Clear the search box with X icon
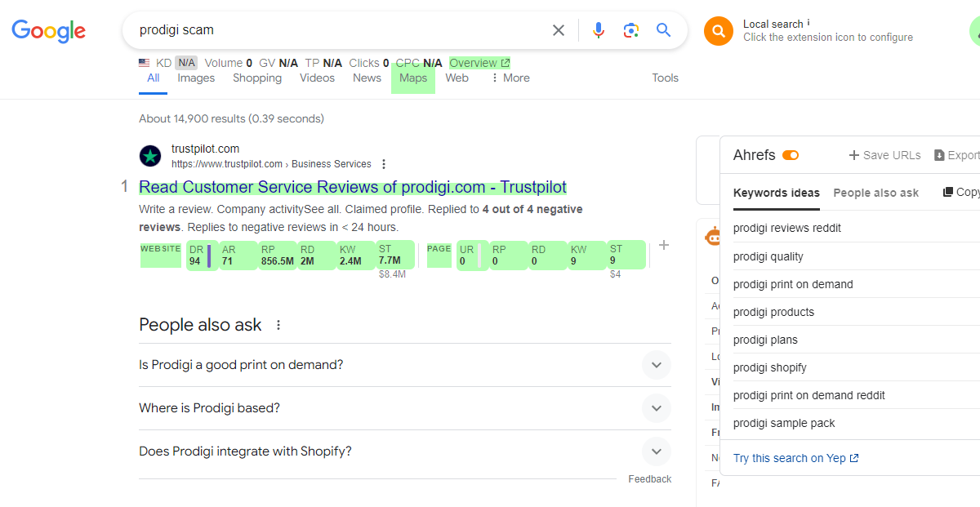The height and width of the screenshot is (507, 980). click(x=559, y=30)
